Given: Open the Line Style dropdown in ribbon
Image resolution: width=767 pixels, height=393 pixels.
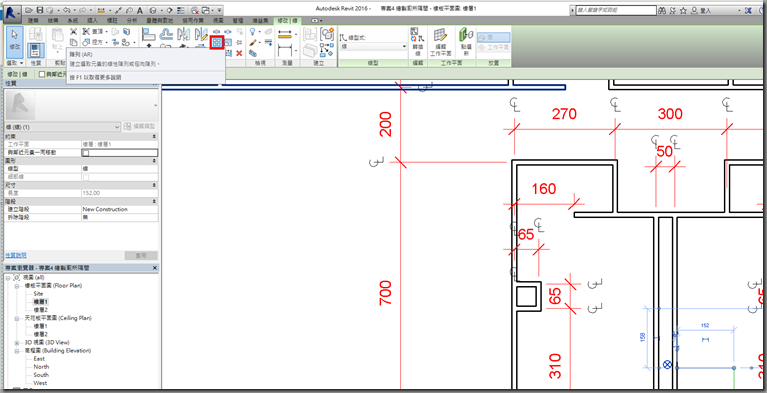Looking at the screenshot, I should click(374, 46).
